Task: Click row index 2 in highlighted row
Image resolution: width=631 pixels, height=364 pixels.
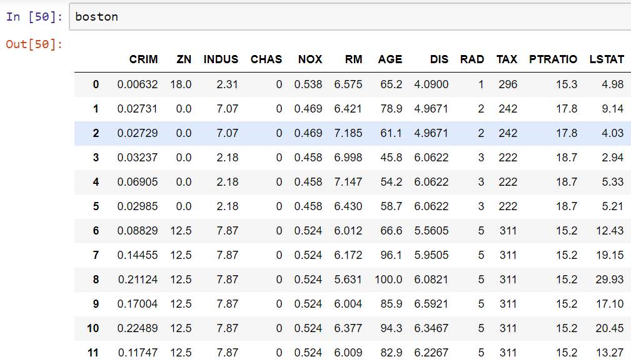Action: [96, 133]
